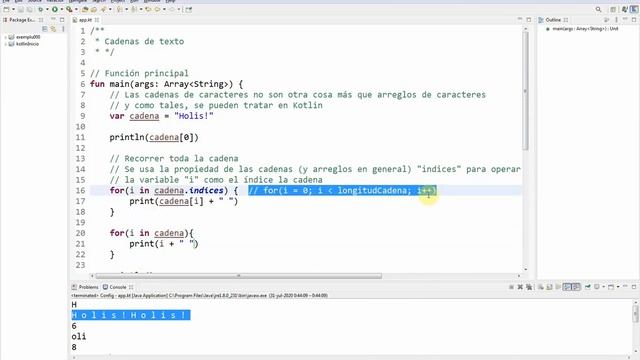Open the dropdown arrow beside the New icon
The width and height of the screenshot is (640, 360).
pyautogui.click(x=13, y=9)
